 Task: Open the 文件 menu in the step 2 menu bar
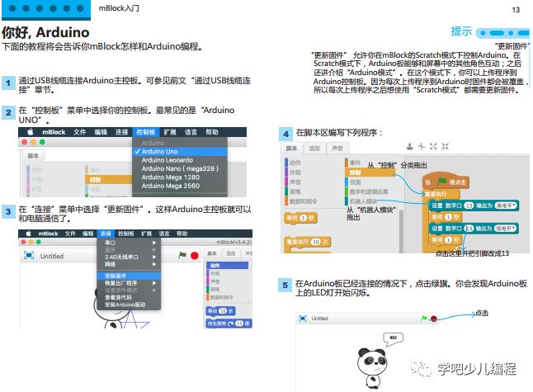pyautogui.click(x=79, y=132)
